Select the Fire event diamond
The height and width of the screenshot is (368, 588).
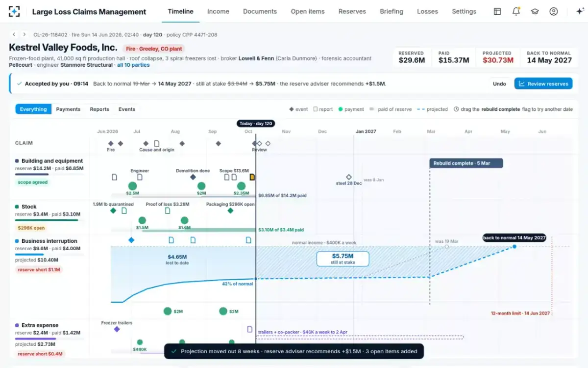tap(111, 143)
